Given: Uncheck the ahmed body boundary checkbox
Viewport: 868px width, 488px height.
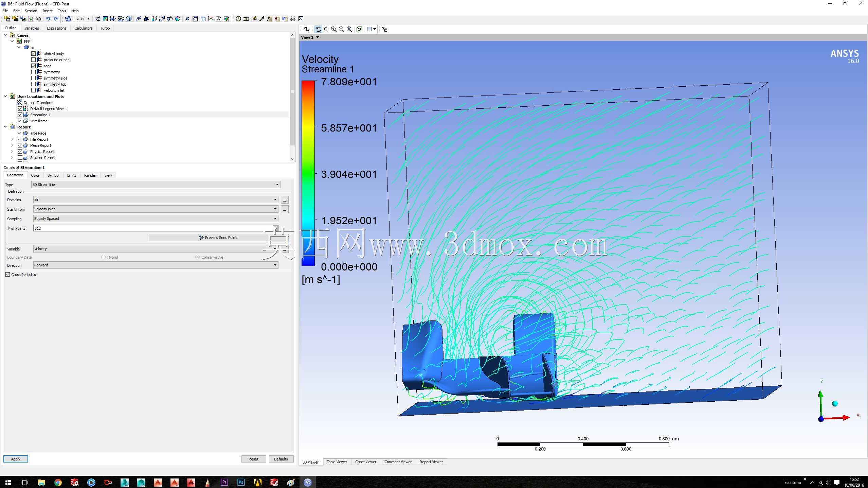Looking at the screenshot, I should [34, 54].
